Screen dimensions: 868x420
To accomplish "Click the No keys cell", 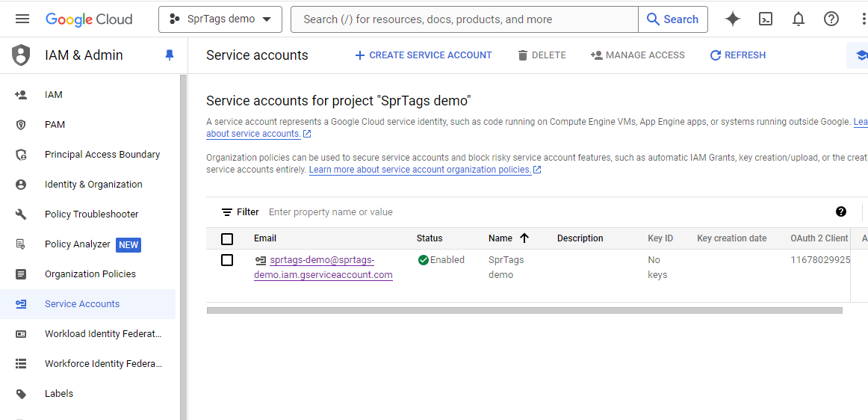I will coord(657,267).
